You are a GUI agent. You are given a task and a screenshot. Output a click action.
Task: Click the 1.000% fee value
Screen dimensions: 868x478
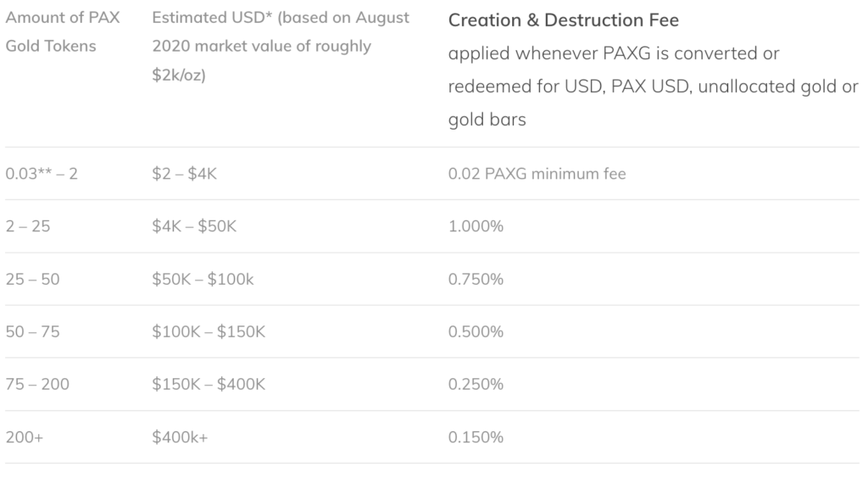476,226
